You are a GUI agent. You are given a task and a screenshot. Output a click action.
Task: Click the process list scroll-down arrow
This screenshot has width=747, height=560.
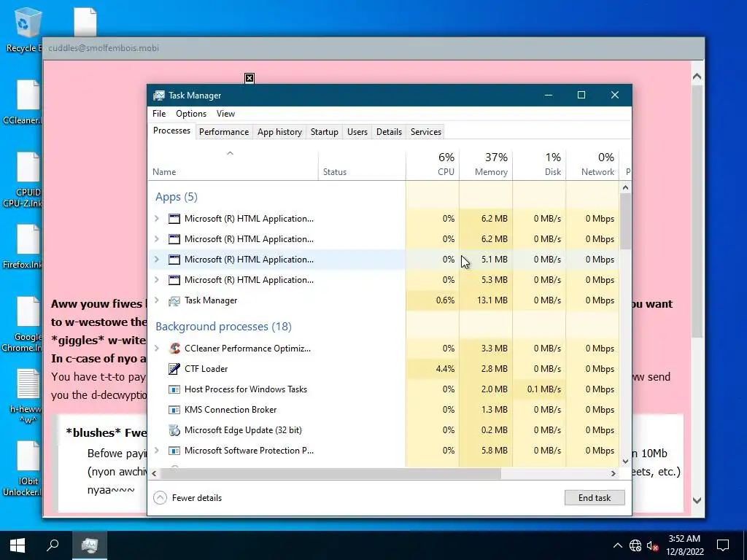[x=625, y=461]
